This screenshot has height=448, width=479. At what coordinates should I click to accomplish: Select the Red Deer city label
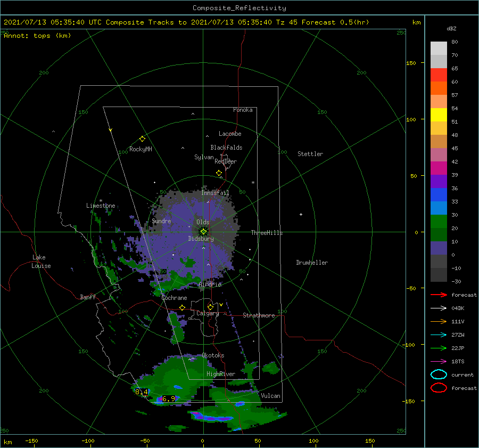(x=226, y=161)
